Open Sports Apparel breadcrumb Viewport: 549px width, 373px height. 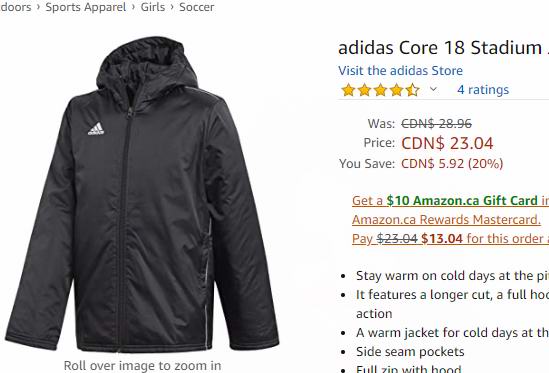click(85, 7)
